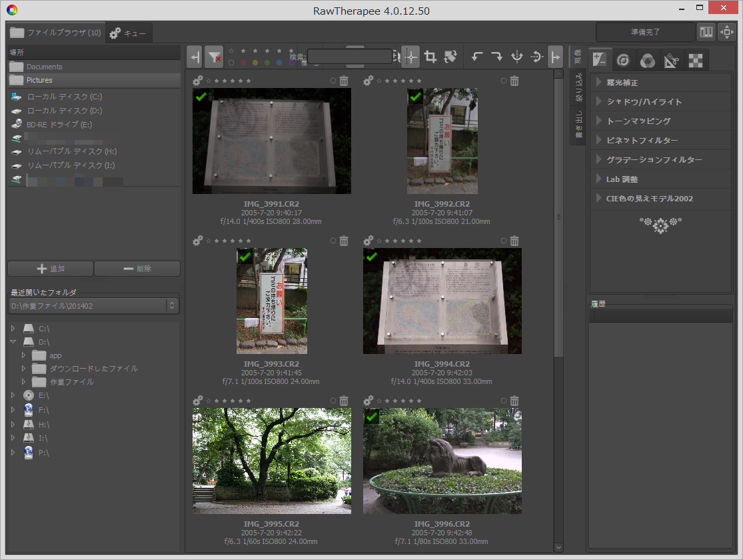The width and height of the screenshot is (743, 560).
Task: Select the radio button next to IMG_3993's trash icon
Action: tap(333, 241)
